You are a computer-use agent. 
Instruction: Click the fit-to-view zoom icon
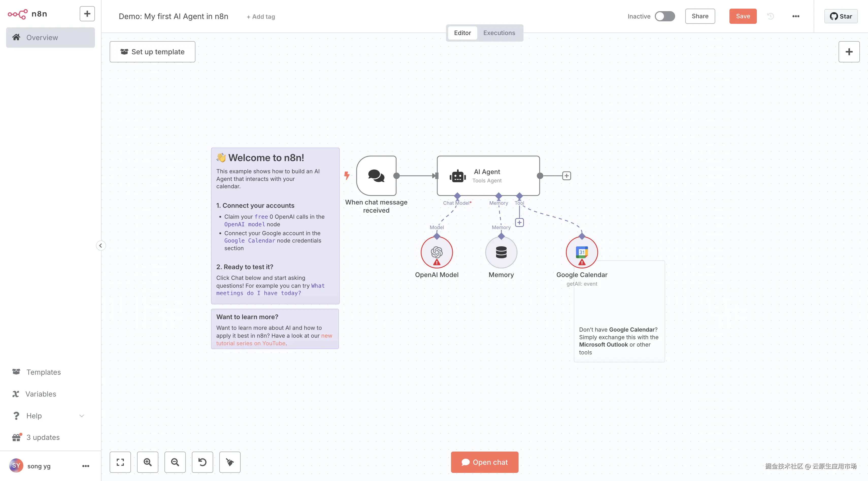pyautogui.click(x=120, y=462)
